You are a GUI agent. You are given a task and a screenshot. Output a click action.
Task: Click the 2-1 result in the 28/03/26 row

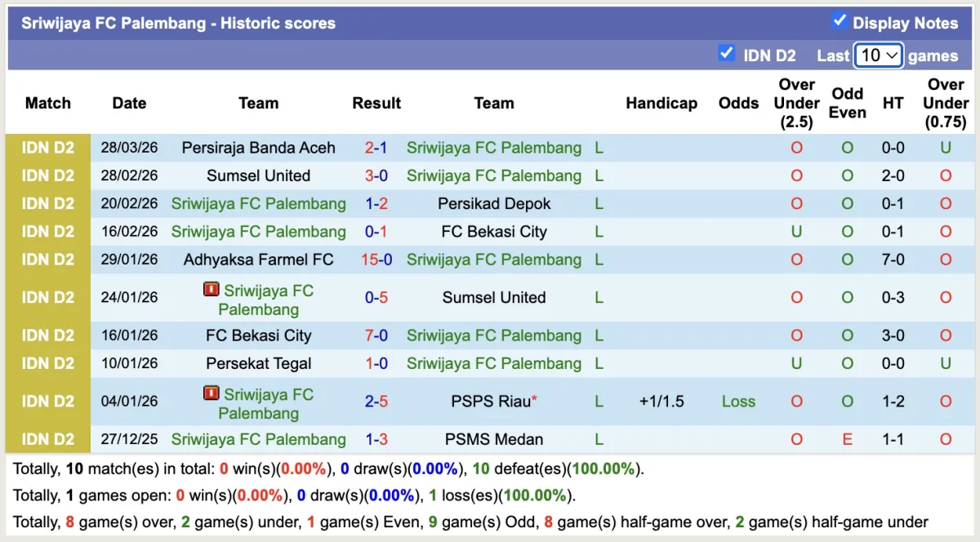[376, 148]
